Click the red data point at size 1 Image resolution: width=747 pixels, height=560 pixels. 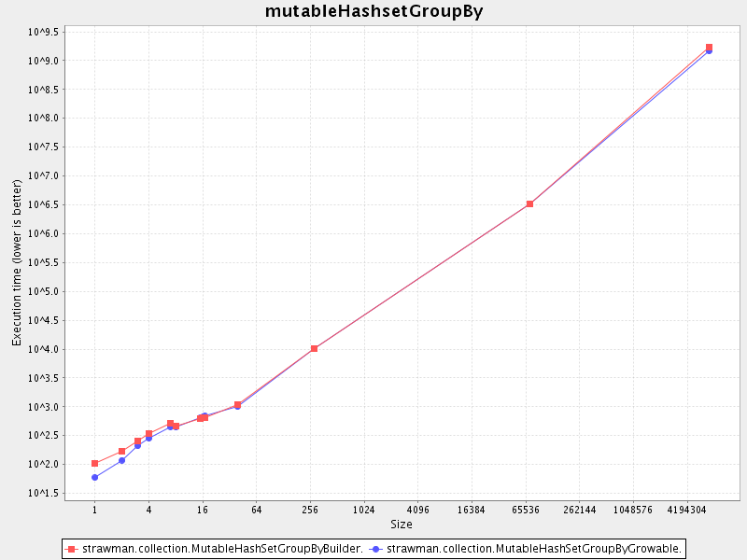[95, 463]
